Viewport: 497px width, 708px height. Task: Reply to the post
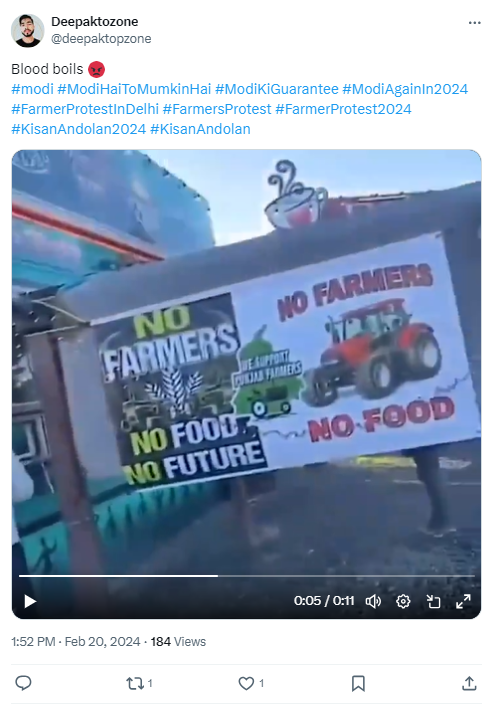pos(23,683)
